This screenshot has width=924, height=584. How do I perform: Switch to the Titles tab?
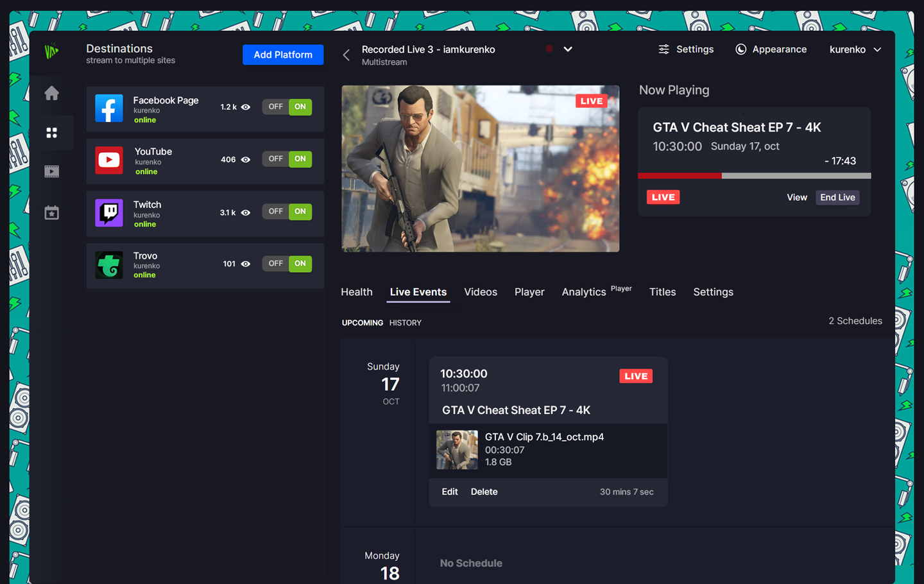pos(662,292)
